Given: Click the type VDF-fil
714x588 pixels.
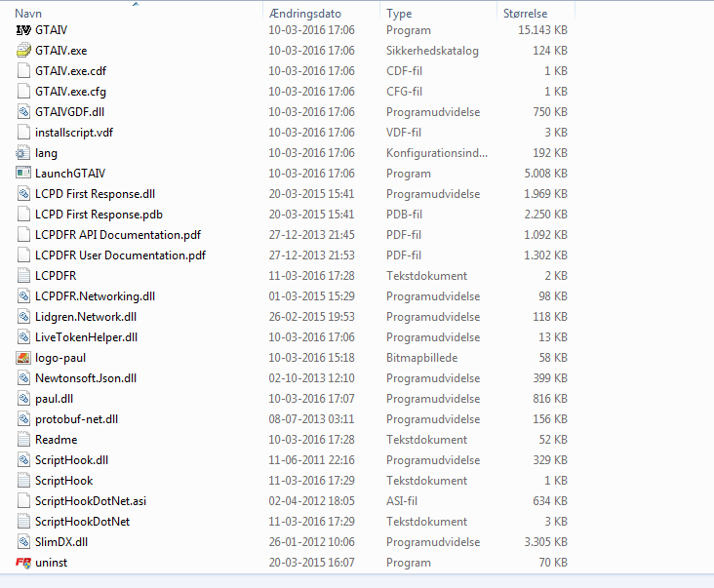Looking at the screenshot, I should pyautogui.click(x=404, y=133).
